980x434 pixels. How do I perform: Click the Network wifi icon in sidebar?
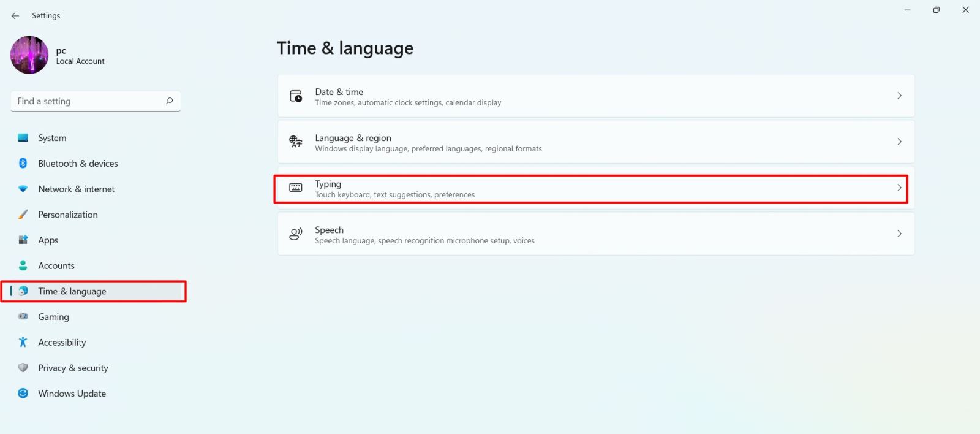[x=23, y=189]
